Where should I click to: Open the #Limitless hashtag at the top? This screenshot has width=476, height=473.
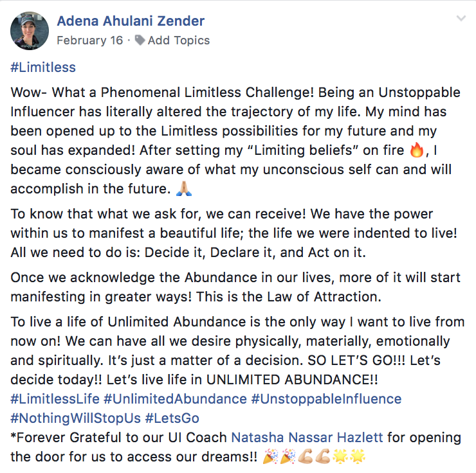(43, 67)
